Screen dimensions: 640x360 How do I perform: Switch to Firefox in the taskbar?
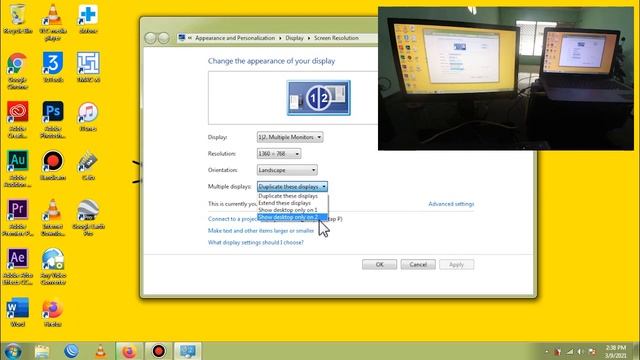tap(129, 351)
